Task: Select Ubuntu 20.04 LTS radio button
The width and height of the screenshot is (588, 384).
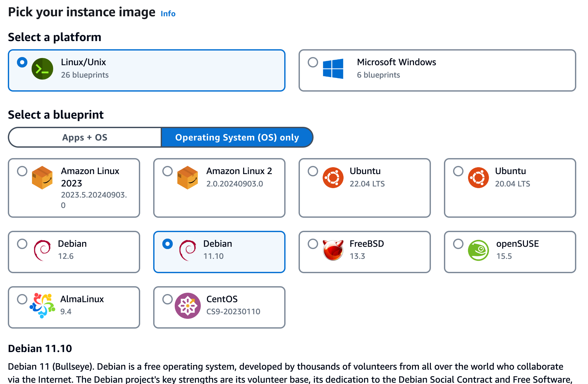Action: pos(458,171)
